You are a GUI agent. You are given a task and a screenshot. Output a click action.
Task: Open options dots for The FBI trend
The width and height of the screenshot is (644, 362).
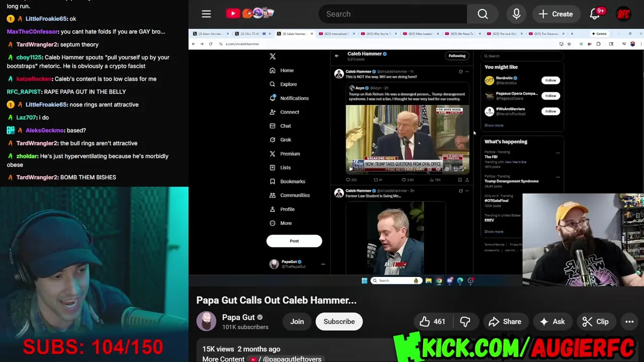point(557,153)
